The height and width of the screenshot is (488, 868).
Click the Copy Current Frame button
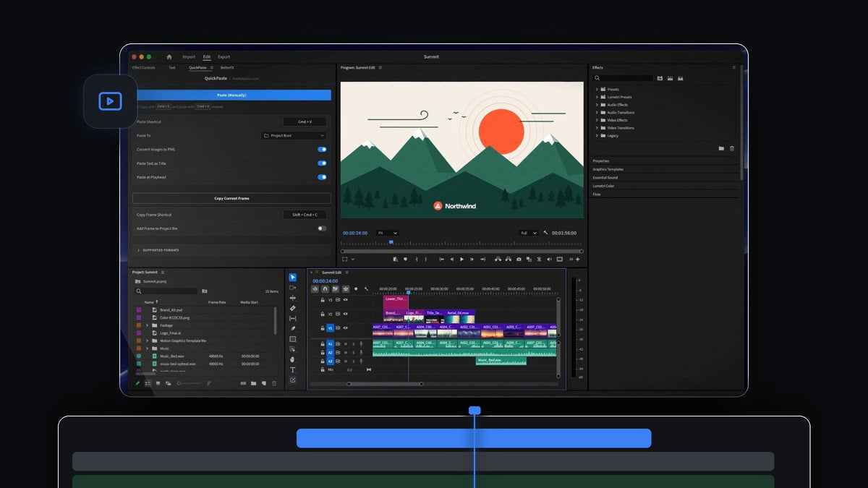click(x=231, y=198)
